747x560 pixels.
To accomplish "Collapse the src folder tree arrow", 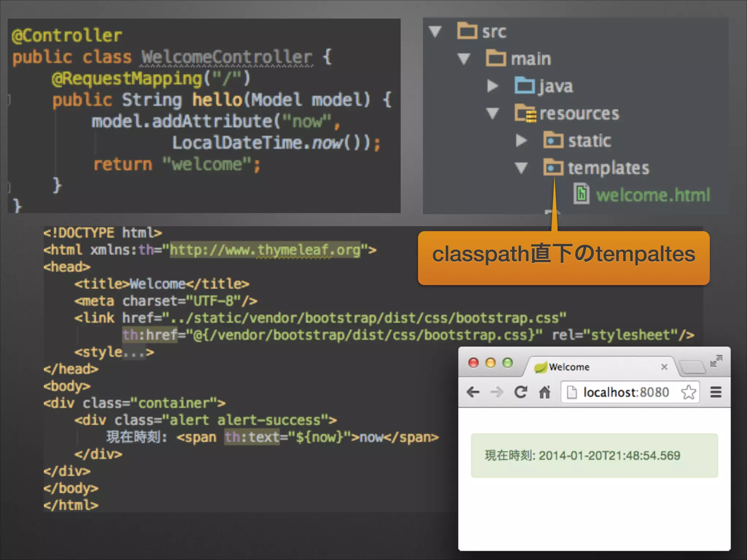I will [x=435, y=31].
